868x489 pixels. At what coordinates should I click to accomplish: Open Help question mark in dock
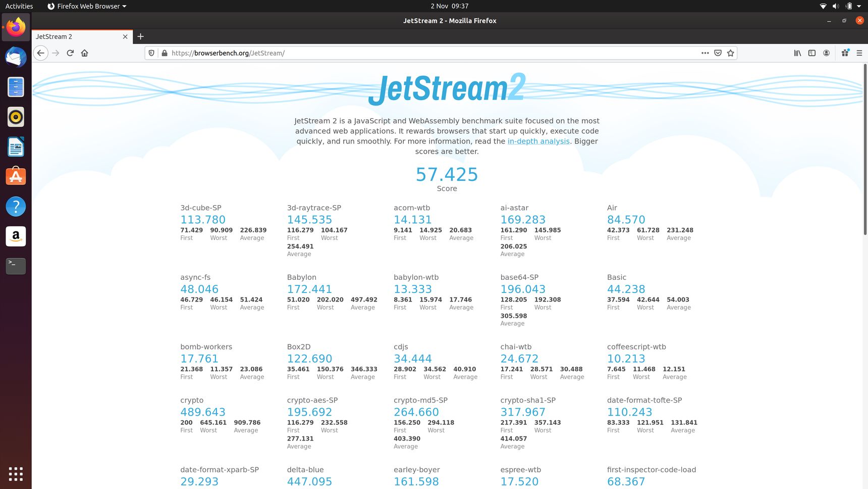[16, 206]
